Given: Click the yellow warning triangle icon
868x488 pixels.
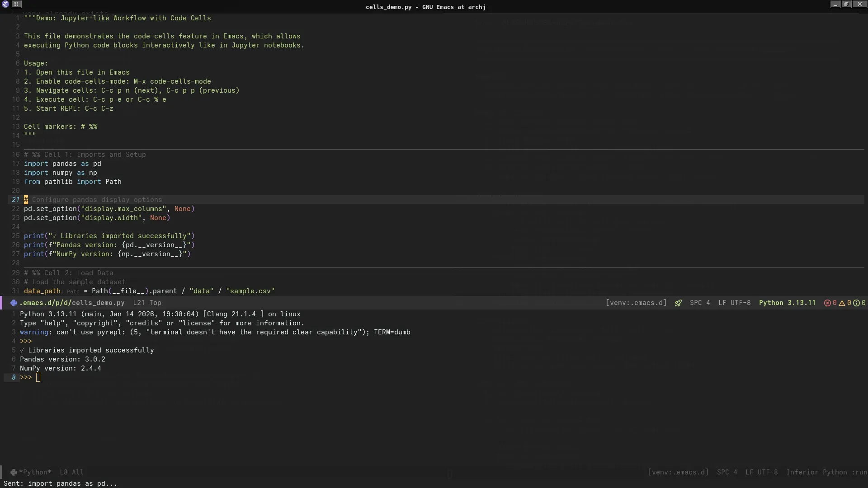Looking at the screenshot, I should point(842,303).
